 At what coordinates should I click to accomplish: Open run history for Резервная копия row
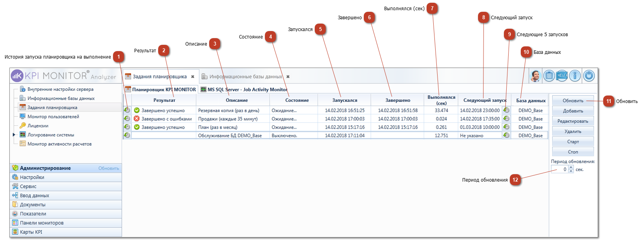(x=127, y=110)
